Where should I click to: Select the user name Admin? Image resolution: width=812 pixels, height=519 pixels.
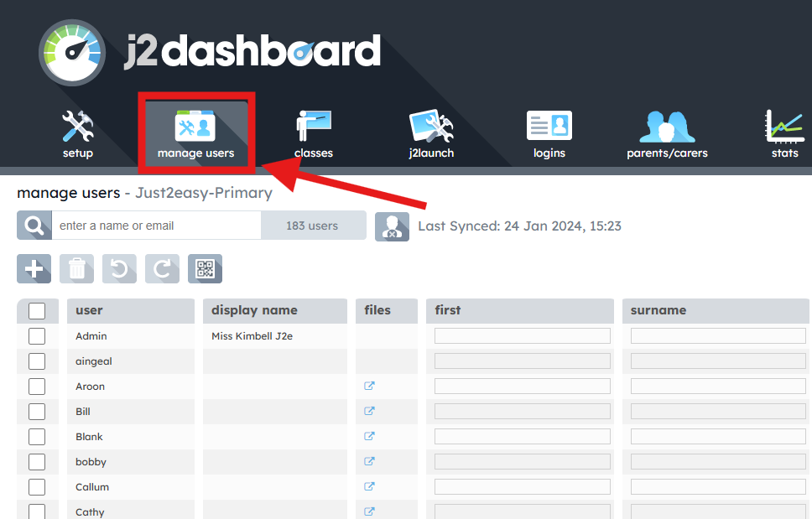click(x=91, y=336)
